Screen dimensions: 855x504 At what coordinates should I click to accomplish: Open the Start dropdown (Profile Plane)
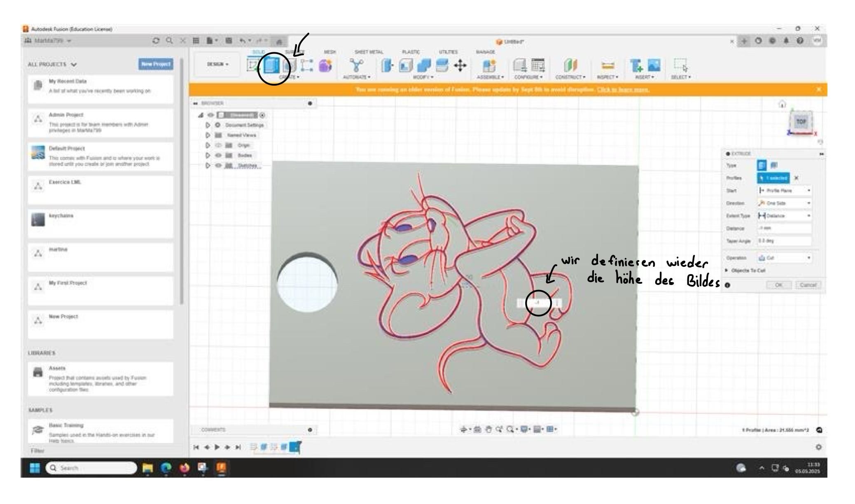[785, 191]
